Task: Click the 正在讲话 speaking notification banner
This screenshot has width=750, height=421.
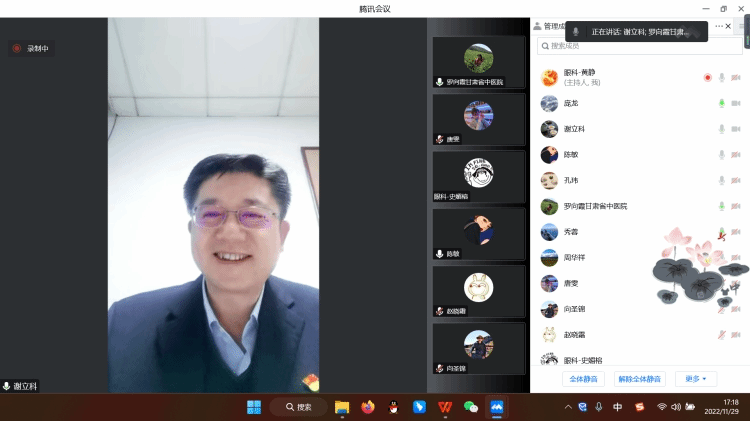Action: [x=636, y=32]
